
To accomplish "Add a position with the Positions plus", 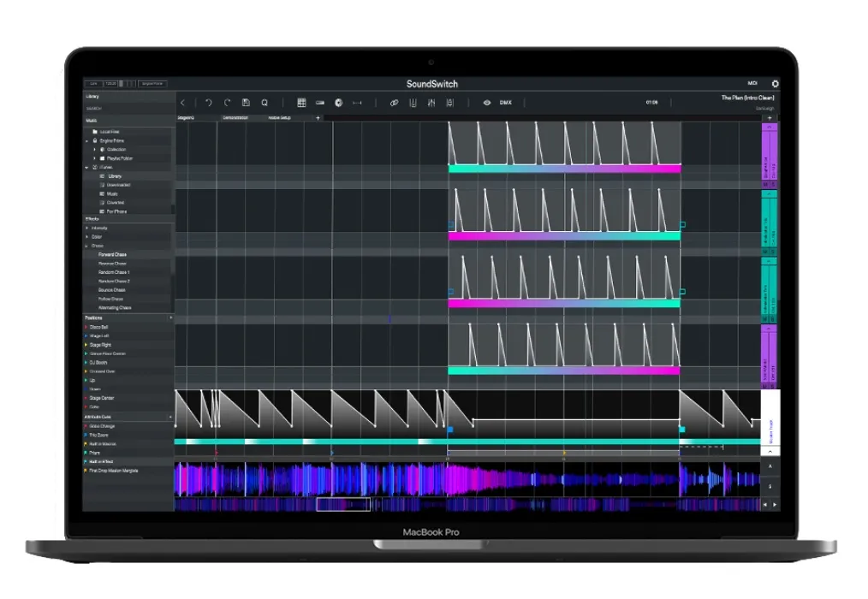I will coord(170,317).
